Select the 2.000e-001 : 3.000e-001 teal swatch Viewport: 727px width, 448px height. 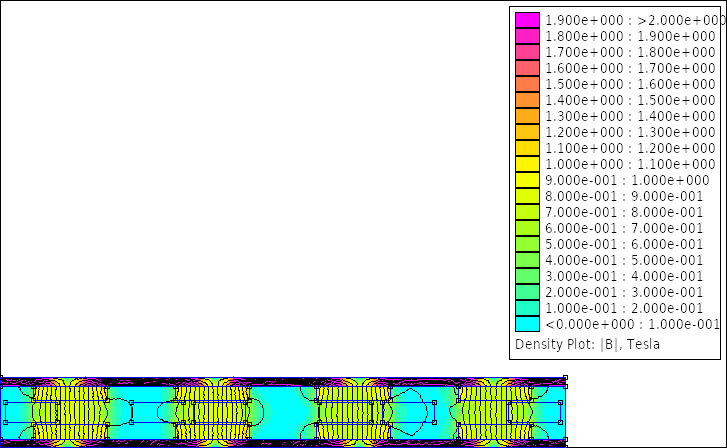pos(527,292)
